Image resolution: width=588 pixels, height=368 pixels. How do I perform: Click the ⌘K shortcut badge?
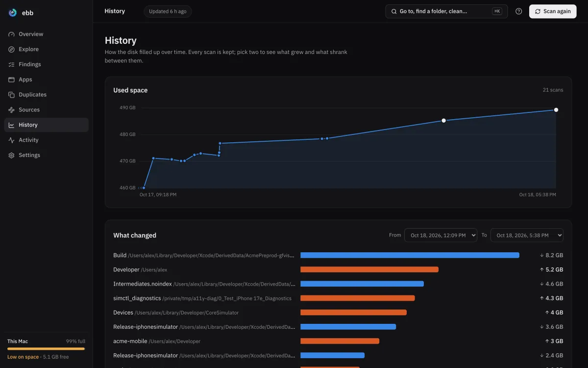pos(497,11)
